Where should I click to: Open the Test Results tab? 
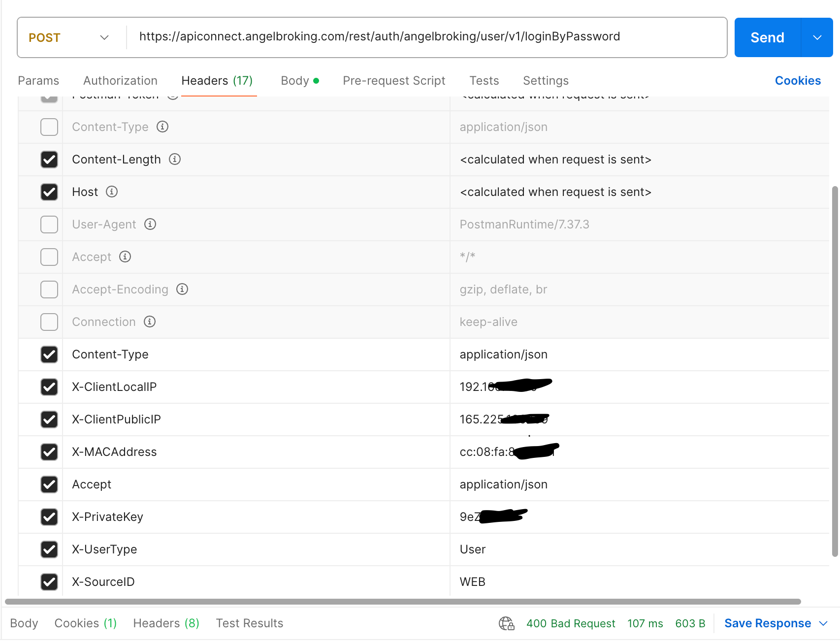(250, 623)
